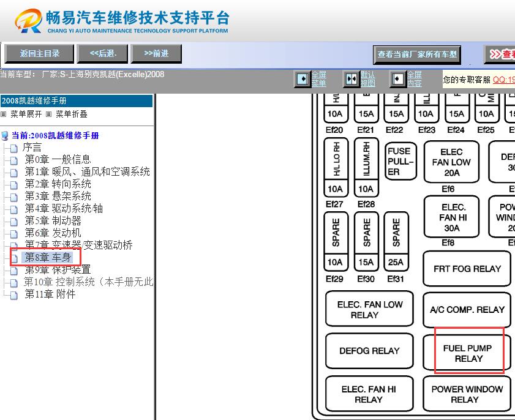Click A/C COMP. RELAY box

[467, 310]
